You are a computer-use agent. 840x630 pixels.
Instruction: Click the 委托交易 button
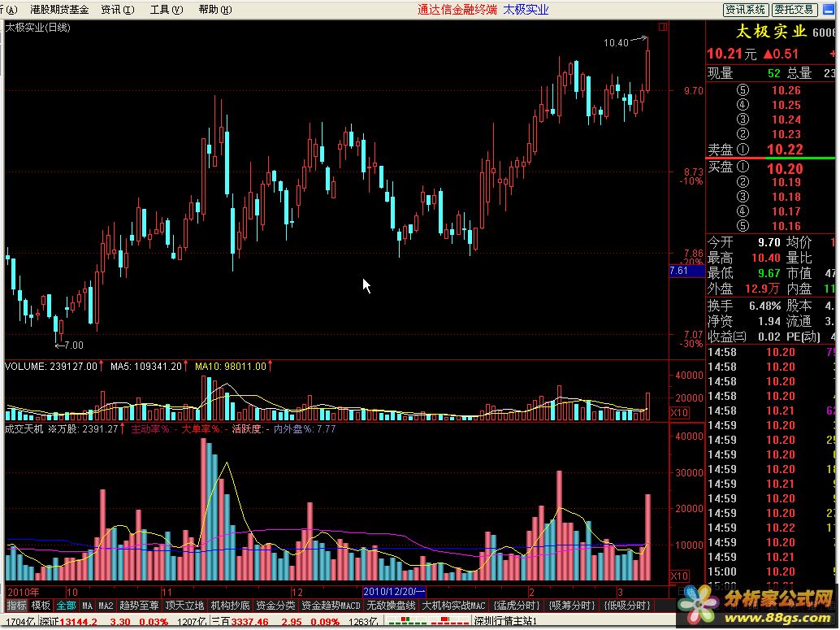[x=794, y=10]
